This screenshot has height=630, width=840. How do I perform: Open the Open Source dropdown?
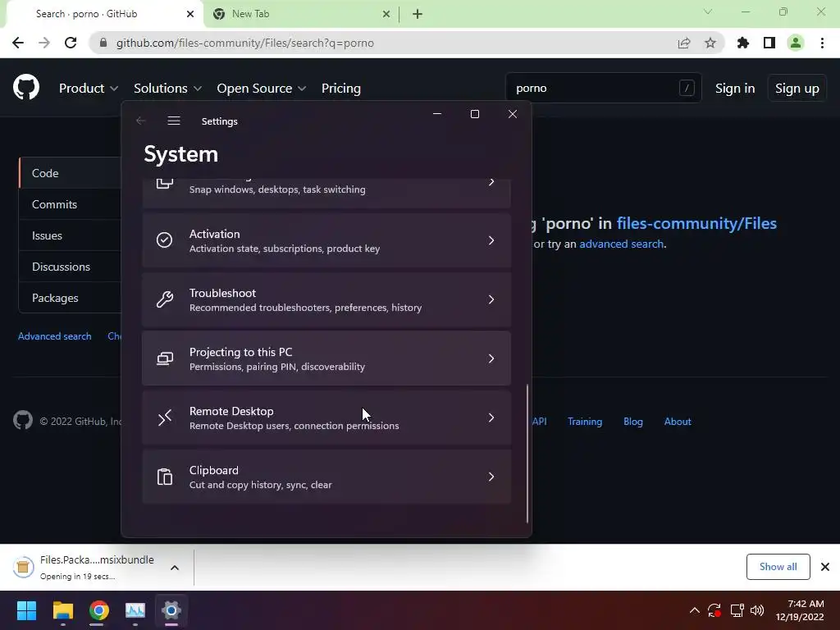point(262,89)
